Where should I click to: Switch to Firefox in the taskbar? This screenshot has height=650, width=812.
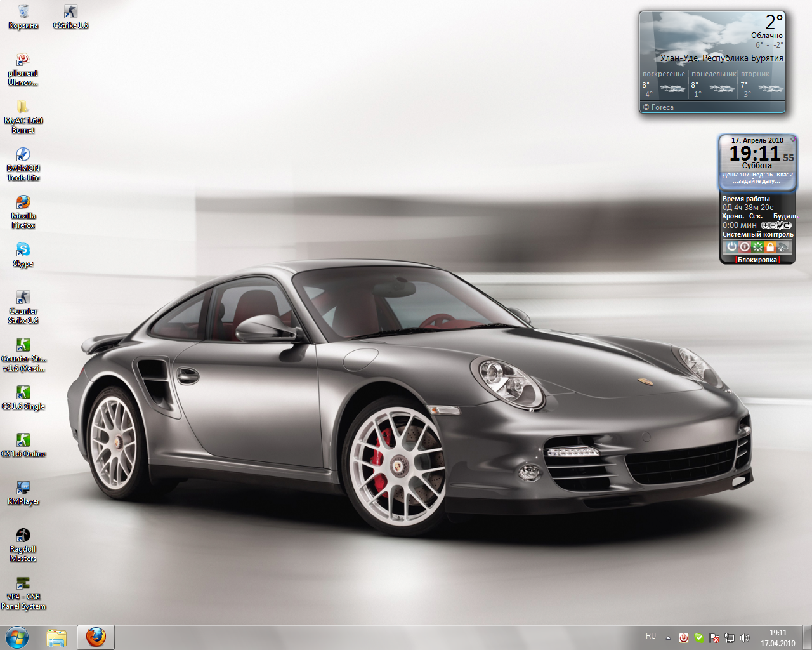(x=96, y=637)
